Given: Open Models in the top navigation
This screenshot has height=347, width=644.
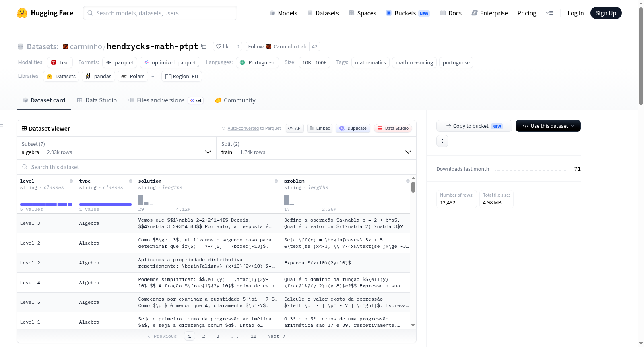Looking at the screenshot, I should click(x=283, y=13).
